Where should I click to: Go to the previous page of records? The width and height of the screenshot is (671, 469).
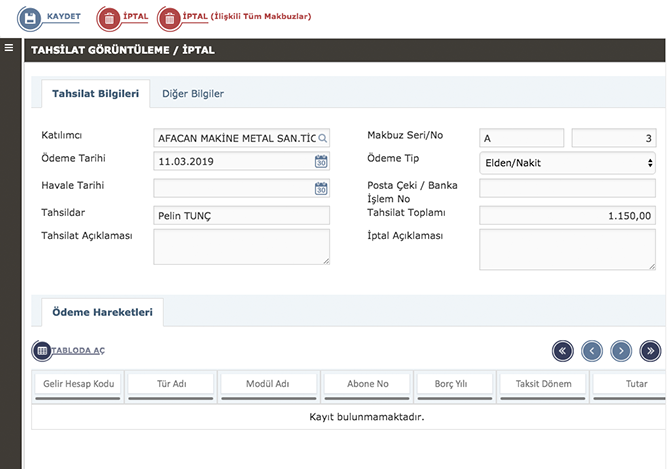[592, 350]
